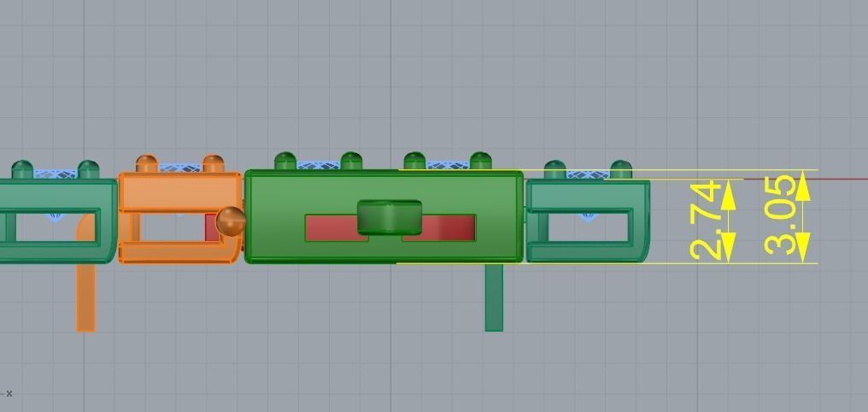Select the 3.05 dimension text

[x=781, y=215]
